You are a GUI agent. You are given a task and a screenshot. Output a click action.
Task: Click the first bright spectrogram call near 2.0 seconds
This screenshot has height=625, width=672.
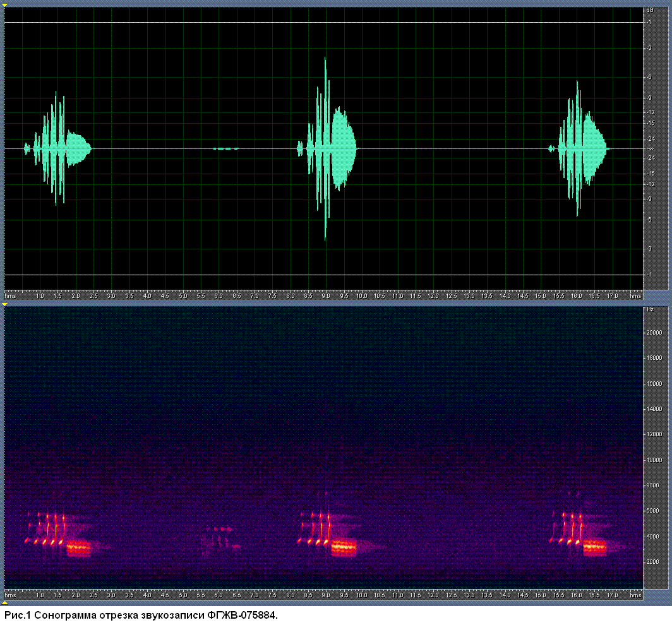[x=79, y=548]
